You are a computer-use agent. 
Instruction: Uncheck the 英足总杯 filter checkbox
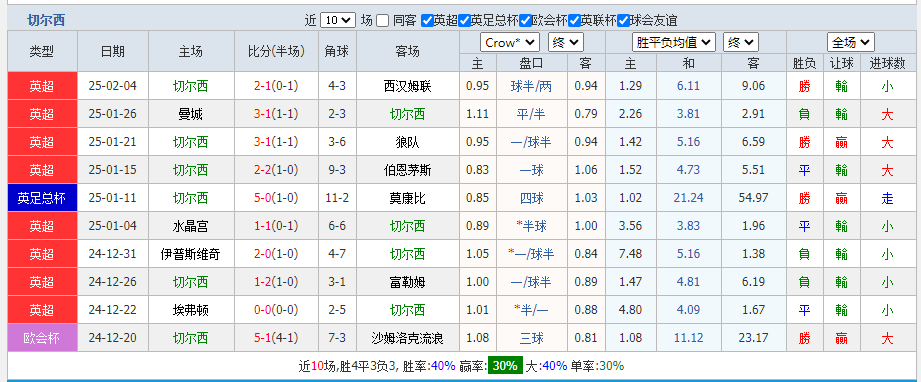[x=464, y=21]
